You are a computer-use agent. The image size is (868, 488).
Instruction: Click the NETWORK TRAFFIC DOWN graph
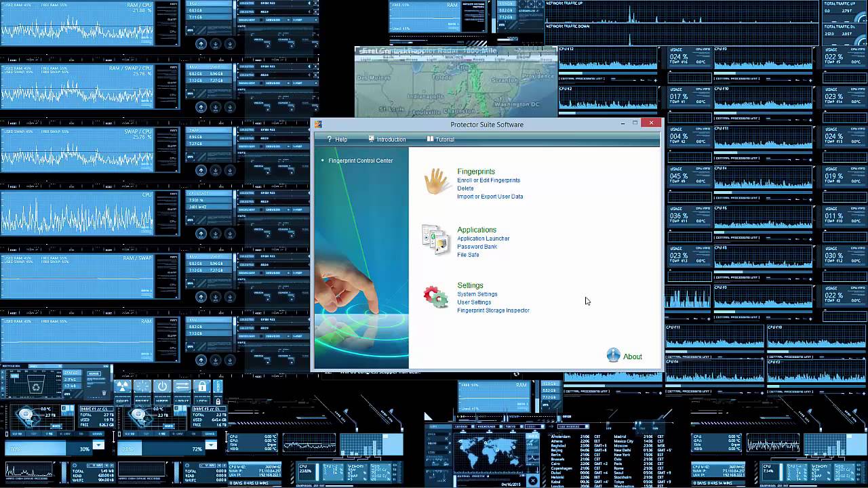click(682, 35)
